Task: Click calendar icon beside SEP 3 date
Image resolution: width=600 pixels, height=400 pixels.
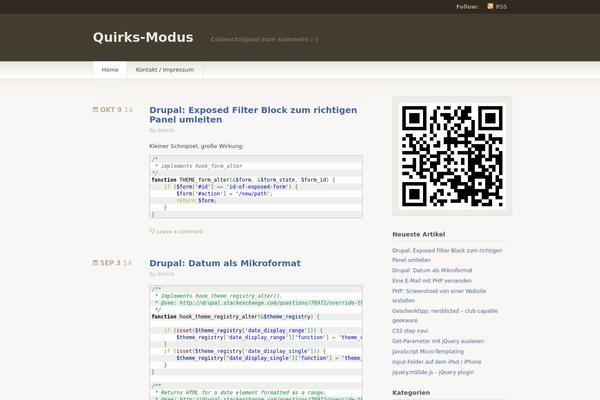Action: tap(95, 263)
